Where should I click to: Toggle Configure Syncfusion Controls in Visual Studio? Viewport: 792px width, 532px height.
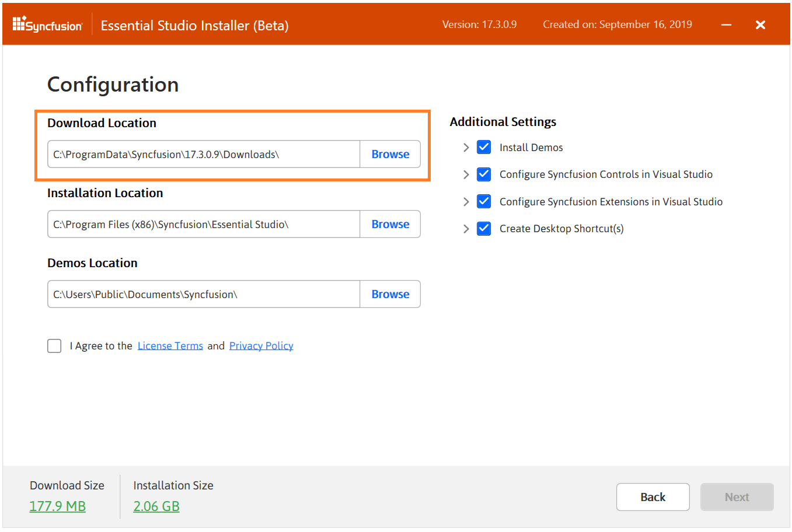[484, 174]
